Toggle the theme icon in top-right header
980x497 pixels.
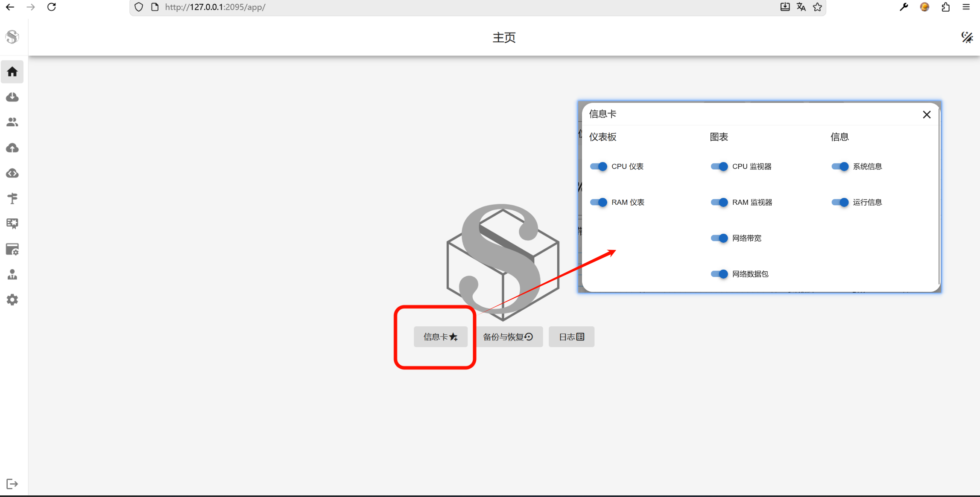point(967,38)
